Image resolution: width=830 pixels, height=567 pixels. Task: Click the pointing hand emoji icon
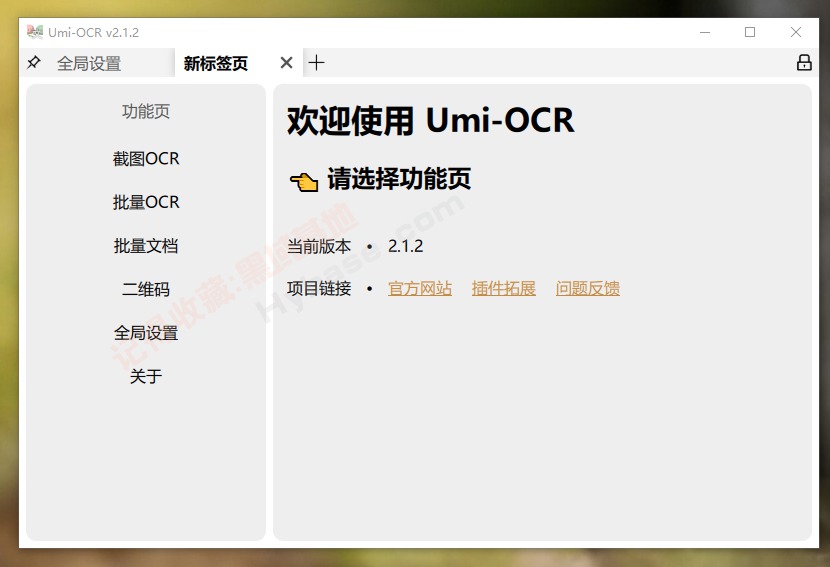coord(304,182)
